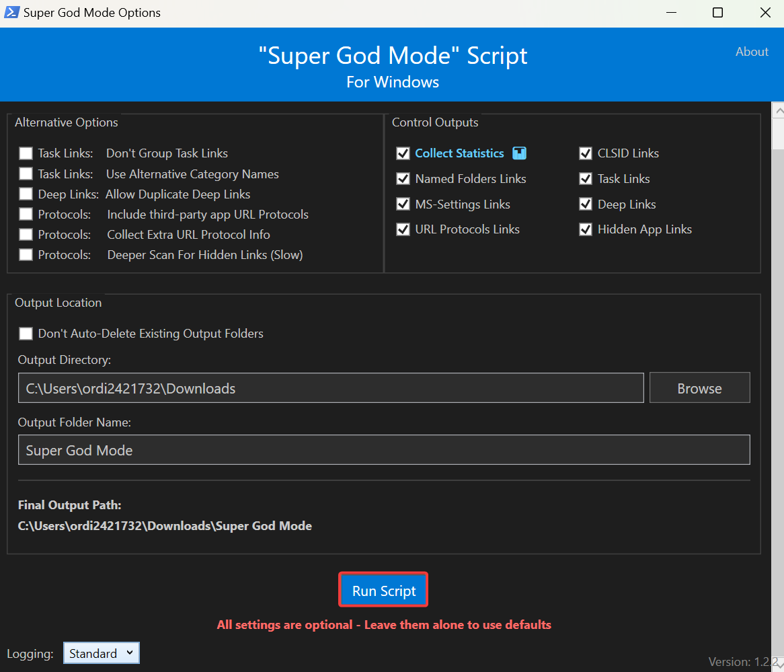The width and height of the screenshot is (784, 672).
Task: Uncheck URL Protocols Links checkbox
Action: [x=403, y=229]
